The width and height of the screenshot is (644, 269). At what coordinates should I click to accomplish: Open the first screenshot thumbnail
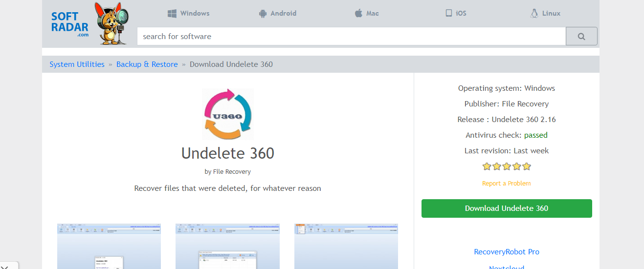pyautogui.click(x=109, y=247)
